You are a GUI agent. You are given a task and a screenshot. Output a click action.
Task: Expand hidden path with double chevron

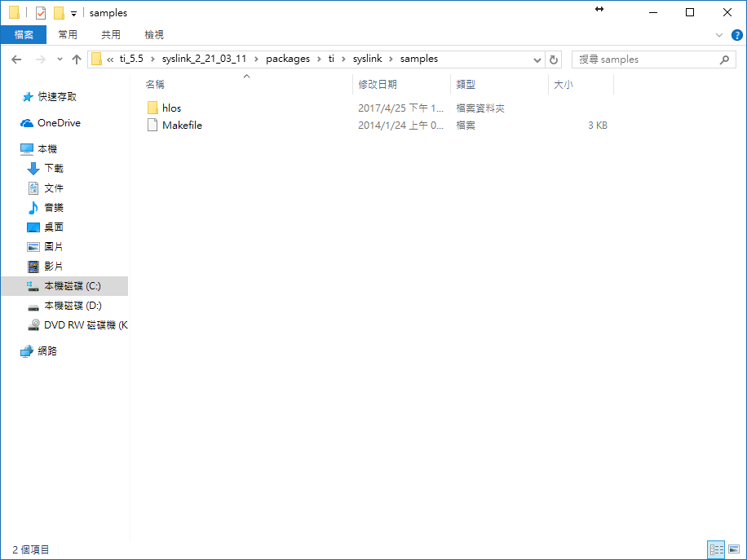click(x=110, y=60)
